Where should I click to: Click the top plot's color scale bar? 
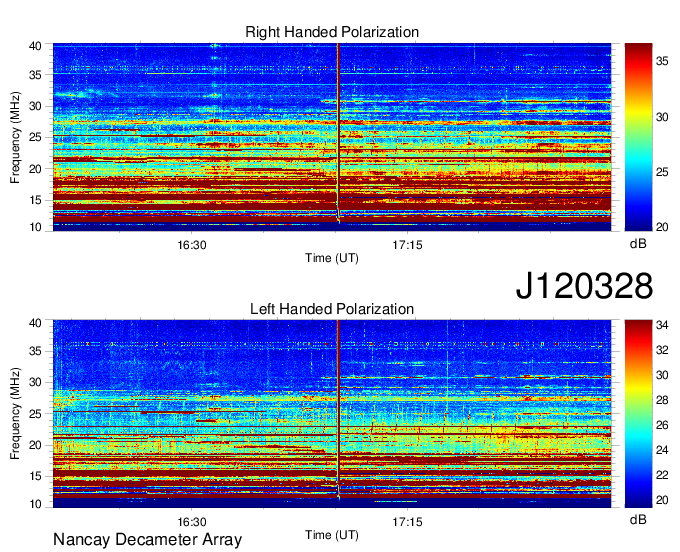(638, 137)
